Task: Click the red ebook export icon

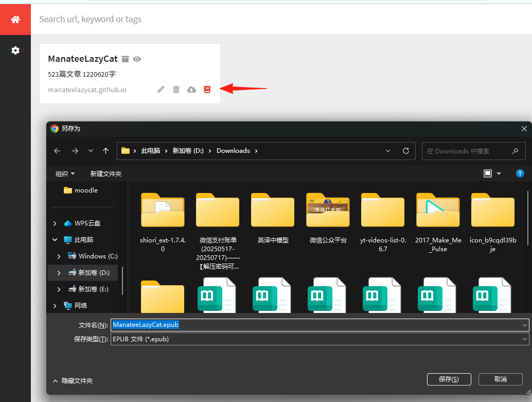Action: 207,89
